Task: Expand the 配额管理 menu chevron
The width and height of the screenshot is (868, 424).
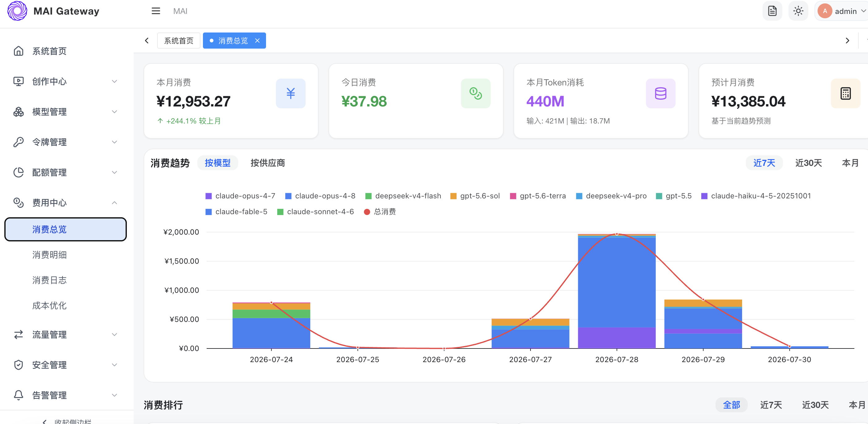Action: click(114, 172)
